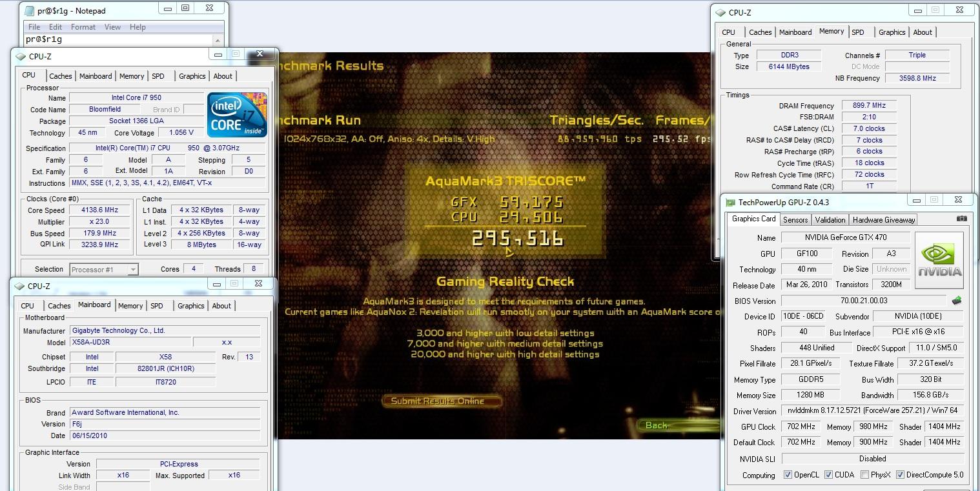Click the Intel Core i7 logo in CPU-Z
Screen dimensions: 980x491
(237, 114)
